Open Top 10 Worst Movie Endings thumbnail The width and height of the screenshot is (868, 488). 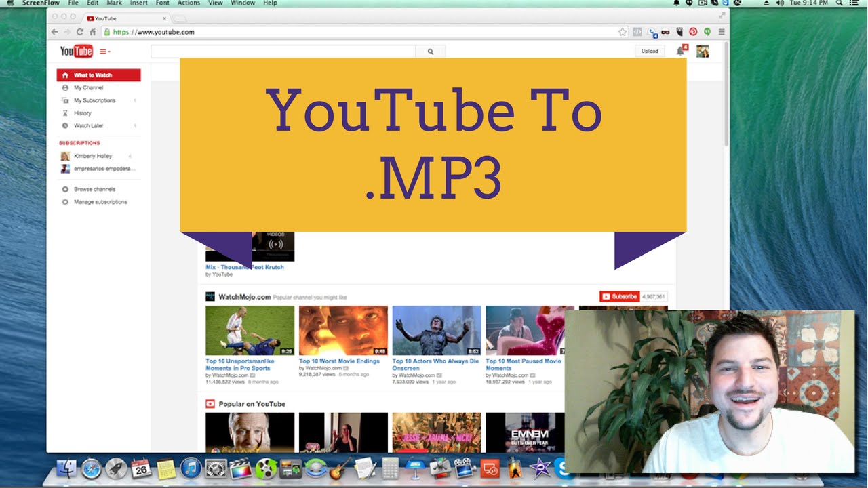[343, 330]
